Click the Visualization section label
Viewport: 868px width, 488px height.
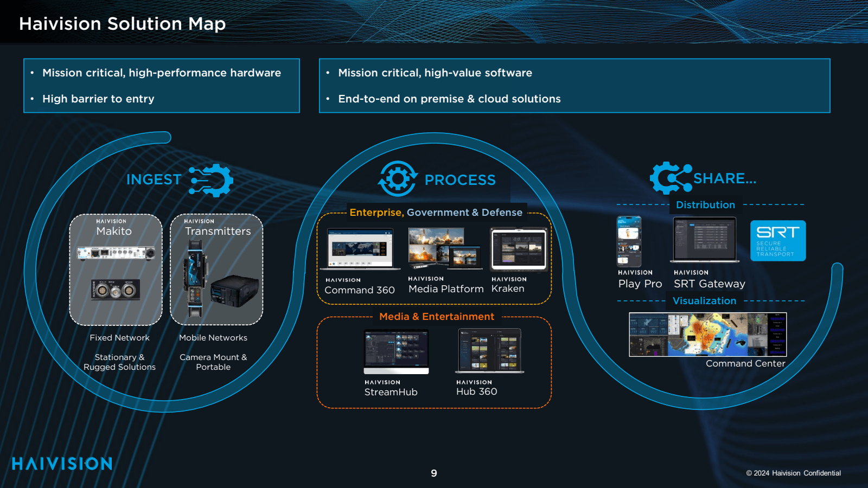point(705,301)
